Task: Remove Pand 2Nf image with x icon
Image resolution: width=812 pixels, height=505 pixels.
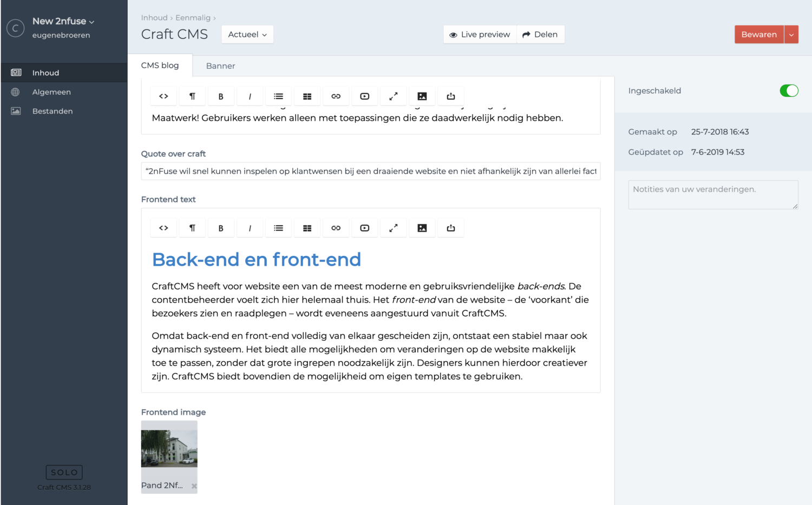Action: 194,486
